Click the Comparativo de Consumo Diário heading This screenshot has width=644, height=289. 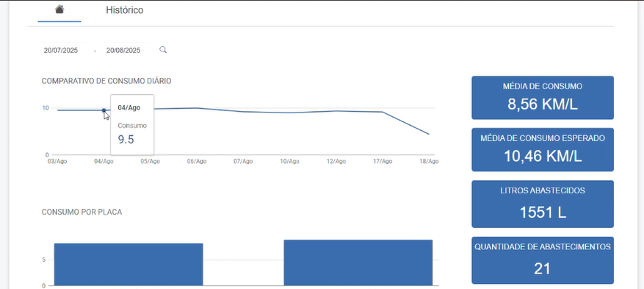[106, 81]
